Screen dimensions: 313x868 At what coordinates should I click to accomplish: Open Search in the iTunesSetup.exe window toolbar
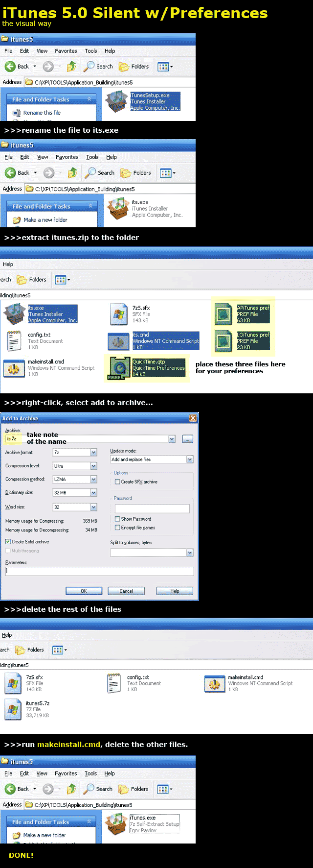98,66
